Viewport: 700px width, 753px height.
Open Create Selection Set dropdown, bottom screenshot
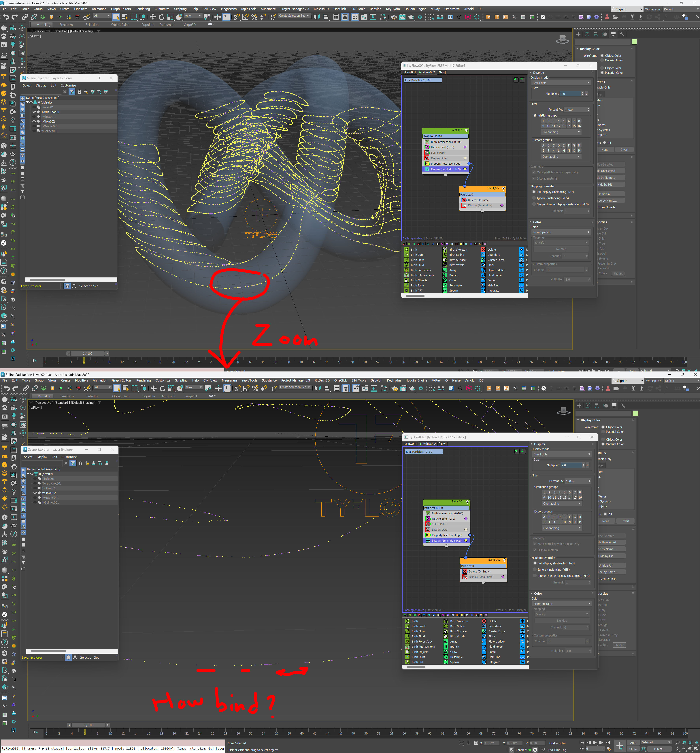[295, 387]
